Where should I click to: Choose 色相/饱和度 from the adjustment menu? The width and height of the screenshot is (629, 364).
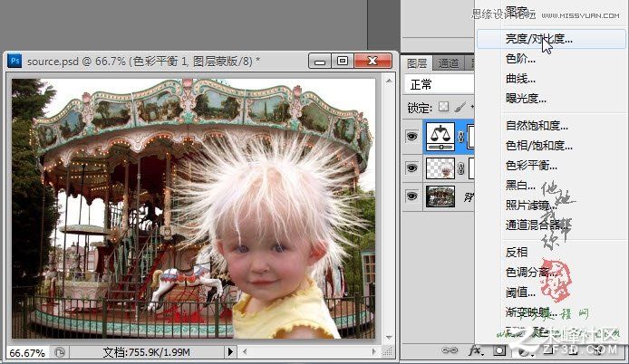coord(538,145)
